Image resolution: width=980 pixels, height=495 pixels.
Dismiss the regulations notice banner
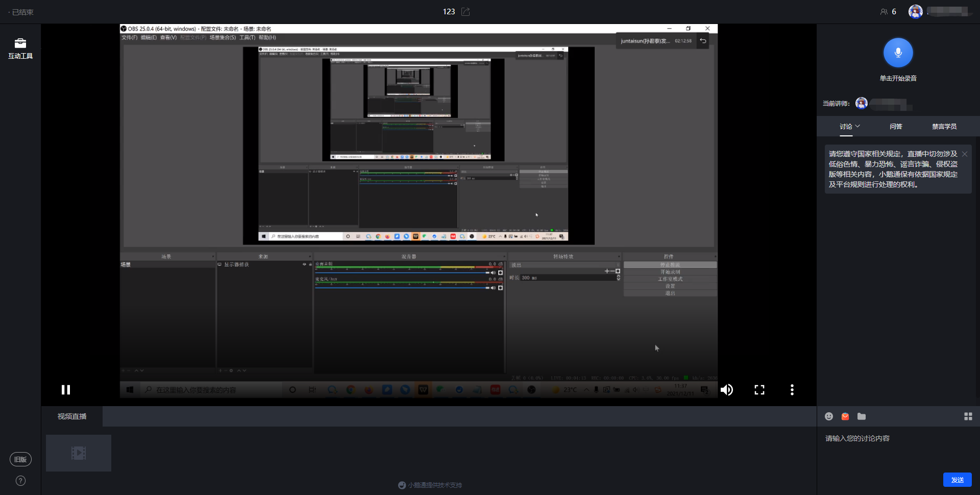(x=965, y=154)
